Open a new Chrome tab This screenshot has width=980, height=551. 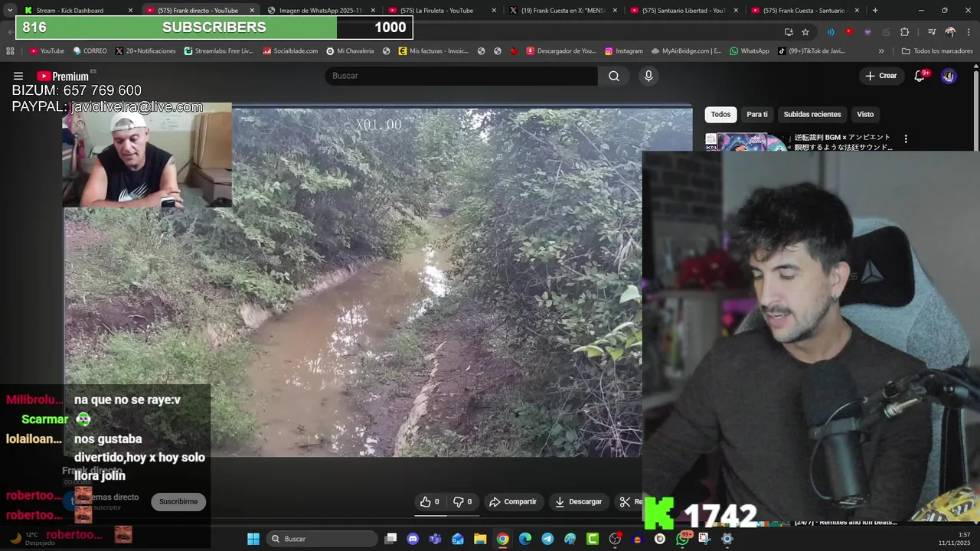tap(875, 11)
